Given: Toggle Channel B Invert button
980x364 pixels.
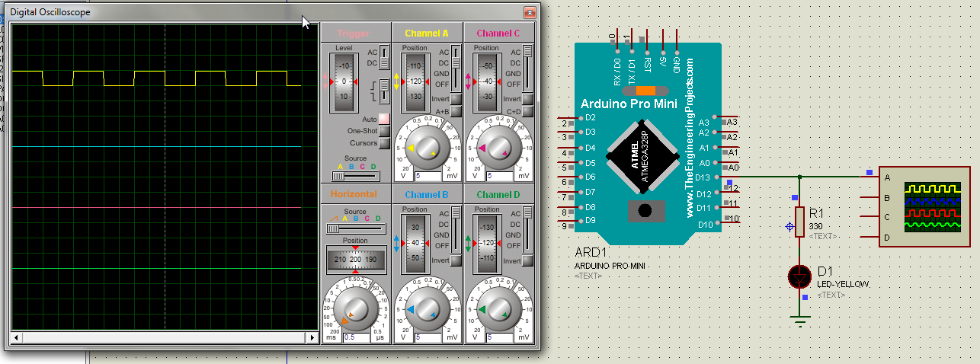Looking at the screenshot, I should 456,260.
